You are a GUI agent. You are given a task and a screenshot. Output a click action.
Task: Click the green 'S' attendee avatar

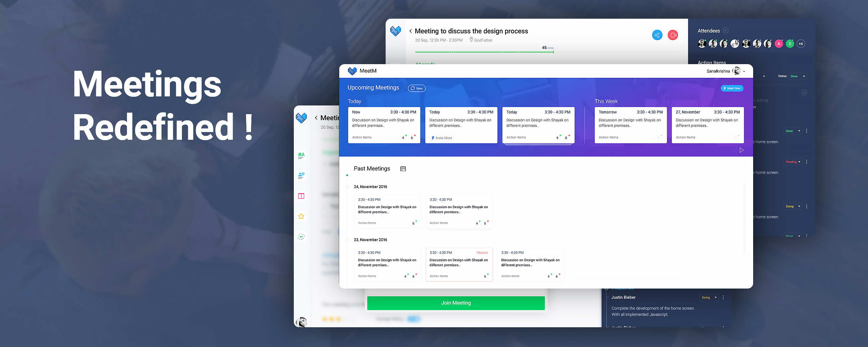click(790, 44)
